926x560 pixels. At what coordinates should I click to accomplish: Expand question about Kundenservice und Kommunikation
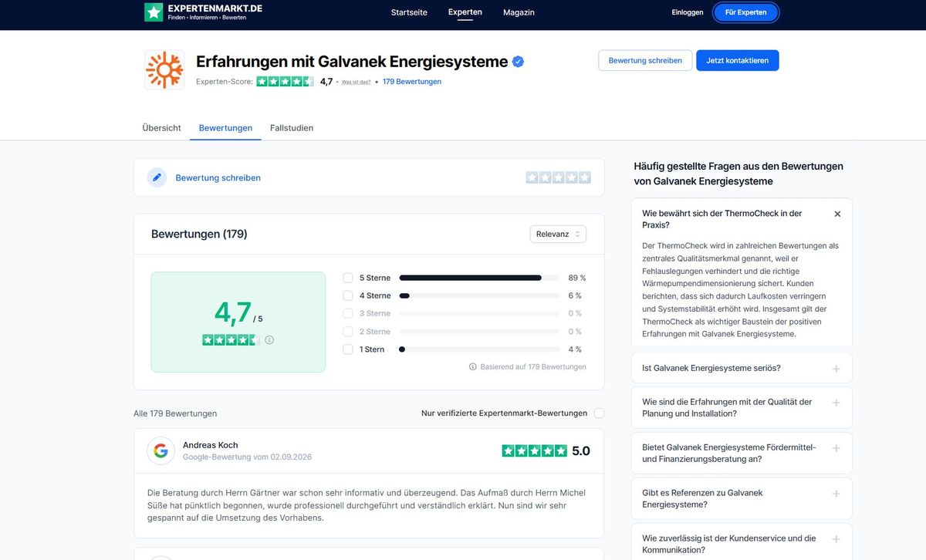click(742, 542)
